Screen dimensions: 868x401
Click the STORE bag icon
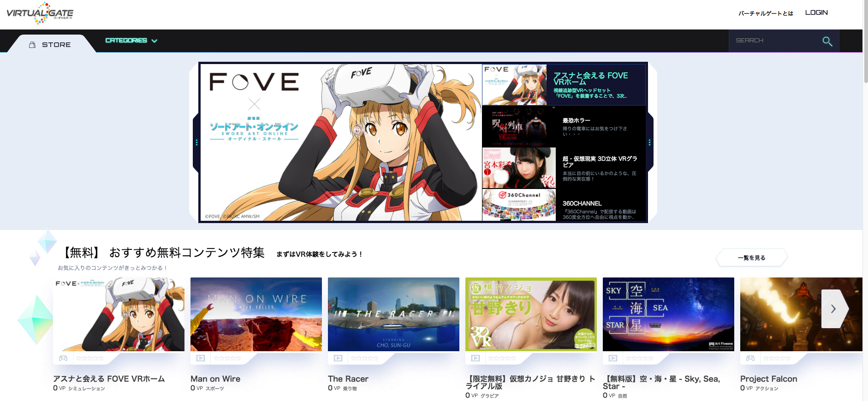[32, 45]
